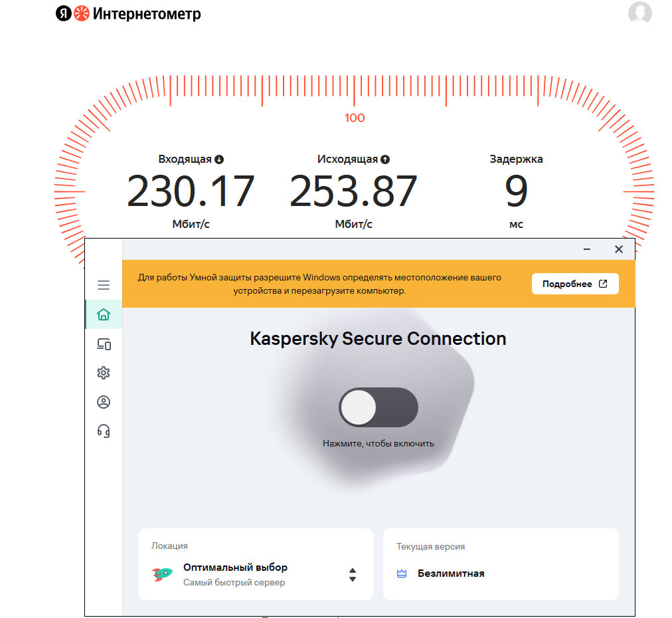Expand the Локация server selection arrows

tap(353, 575)
